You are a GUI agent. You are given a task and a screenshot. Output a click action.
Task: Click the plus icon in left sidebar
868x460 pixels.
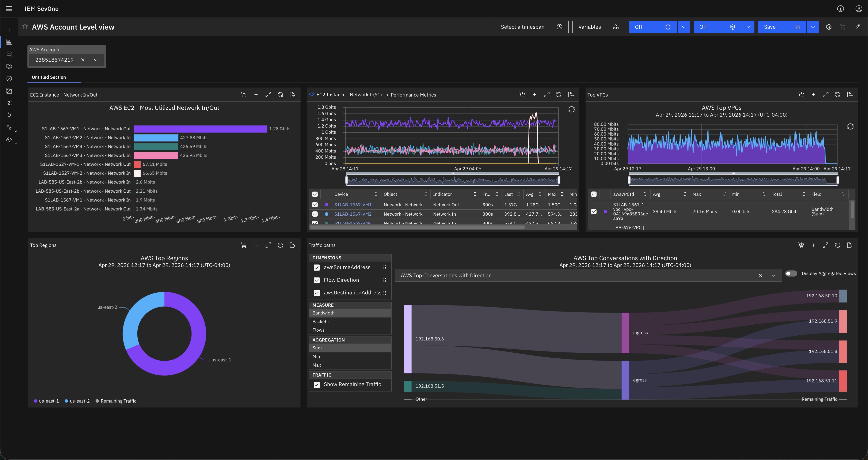click(x=9, y=30)
